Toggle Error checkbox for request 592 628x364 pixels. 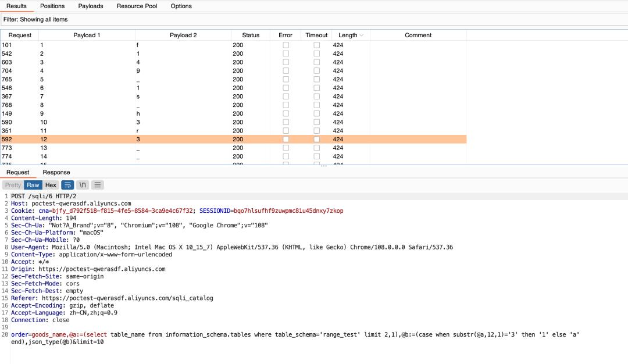[x=286, y=140]
